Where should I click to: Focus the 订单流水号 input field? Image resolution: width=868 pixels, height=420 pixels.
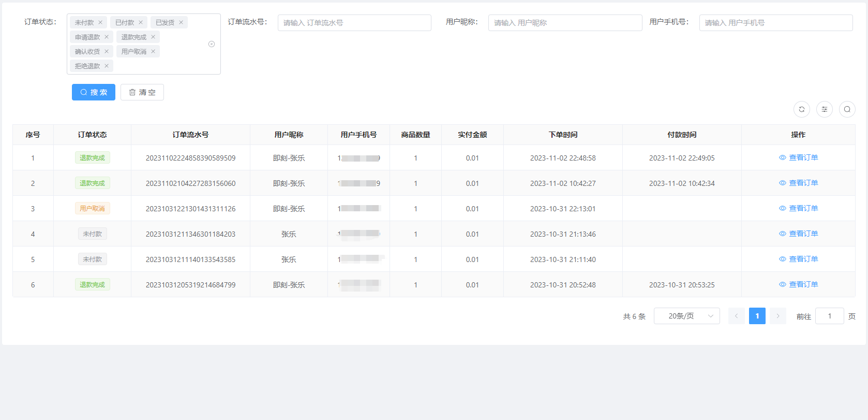pyautogui.click(x=354, y=23)
